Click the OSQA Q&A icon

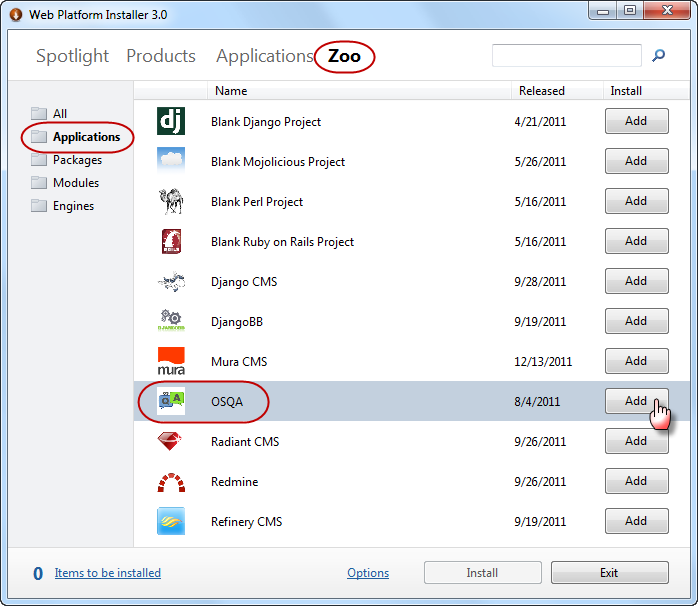(x=171, y=401)
